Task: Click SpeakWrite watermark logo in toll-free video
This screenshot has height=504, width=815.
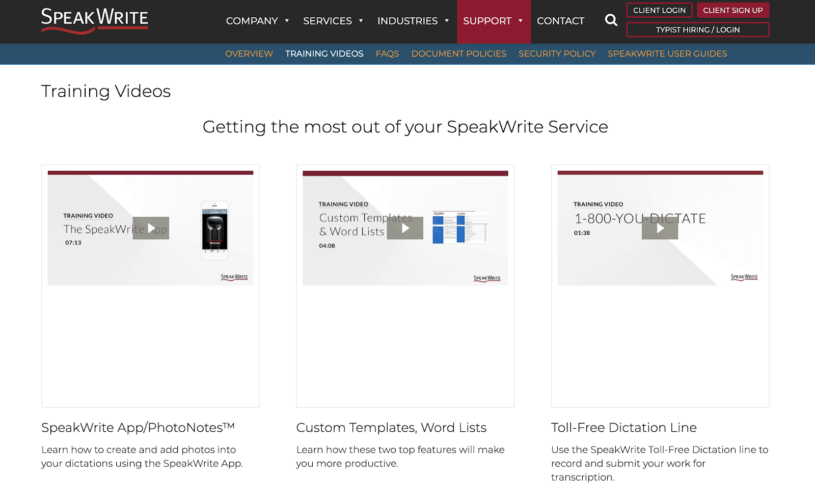Action: (x=744, y=277)
